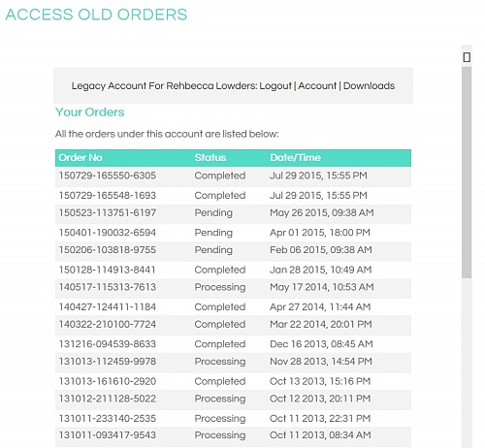Open order 150729-165548-1693
Screen dimensions: 485x448
point(108,195)
